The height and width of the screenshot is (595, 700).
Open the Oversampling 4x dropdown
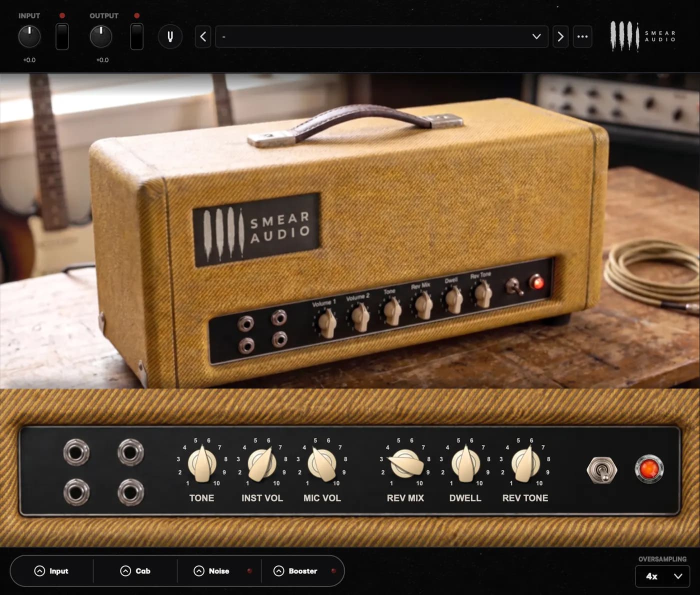click(x=662, y=576)
